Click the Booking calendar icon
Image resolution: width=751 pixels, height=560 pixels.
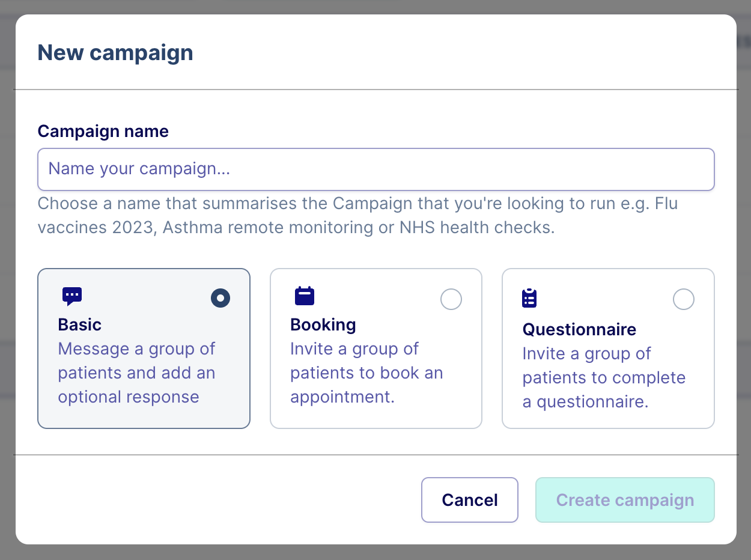click(305, 296)
